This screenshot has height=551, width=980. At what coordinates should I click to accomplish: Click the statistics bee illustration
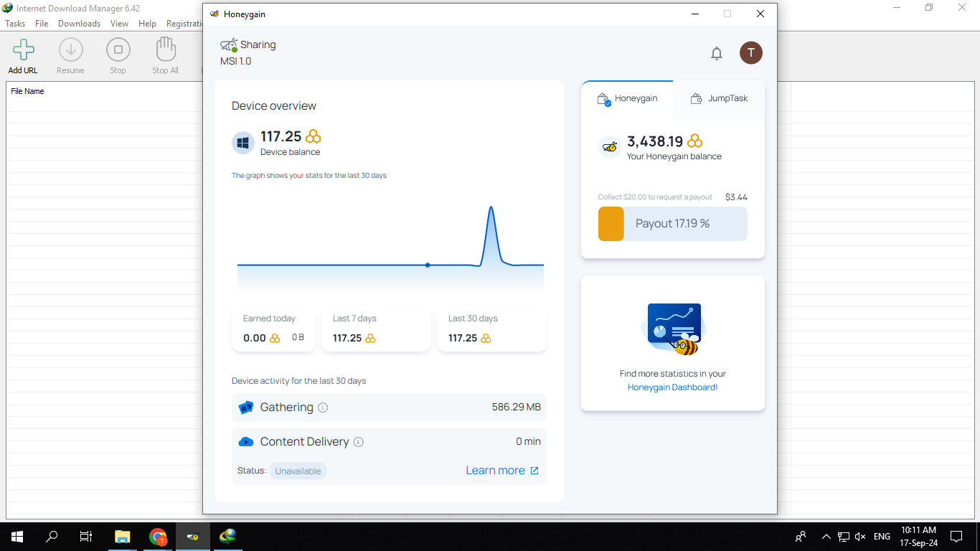click(x=674, y=329)
